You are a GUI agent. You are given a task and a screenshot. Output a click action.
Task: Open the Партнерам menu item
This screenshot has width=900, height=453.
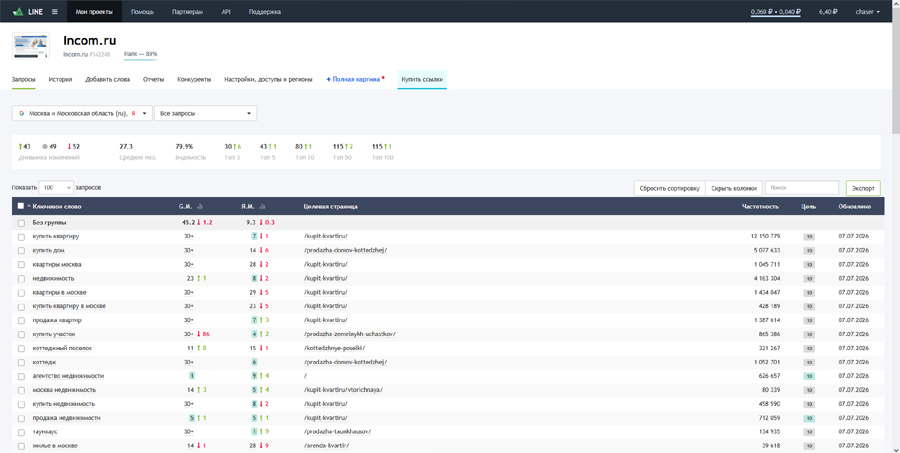click(187, 11)
